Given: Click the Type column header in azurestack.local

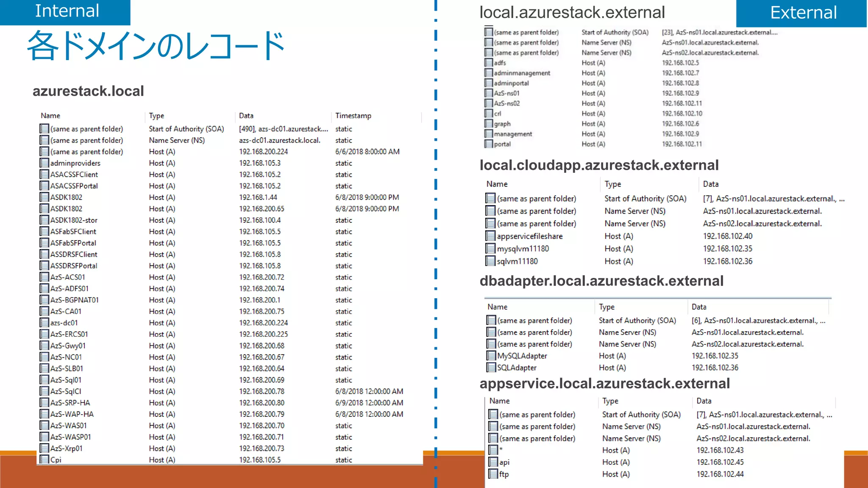Looking at the screenshot, I should point(156,116).
